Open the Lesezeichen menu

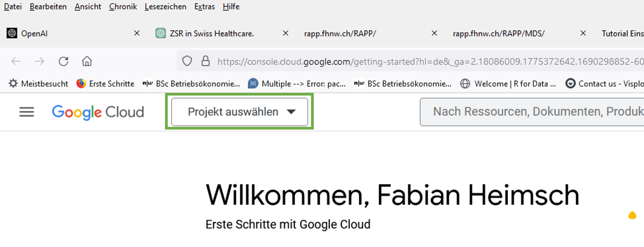click(x=165, y=7)
